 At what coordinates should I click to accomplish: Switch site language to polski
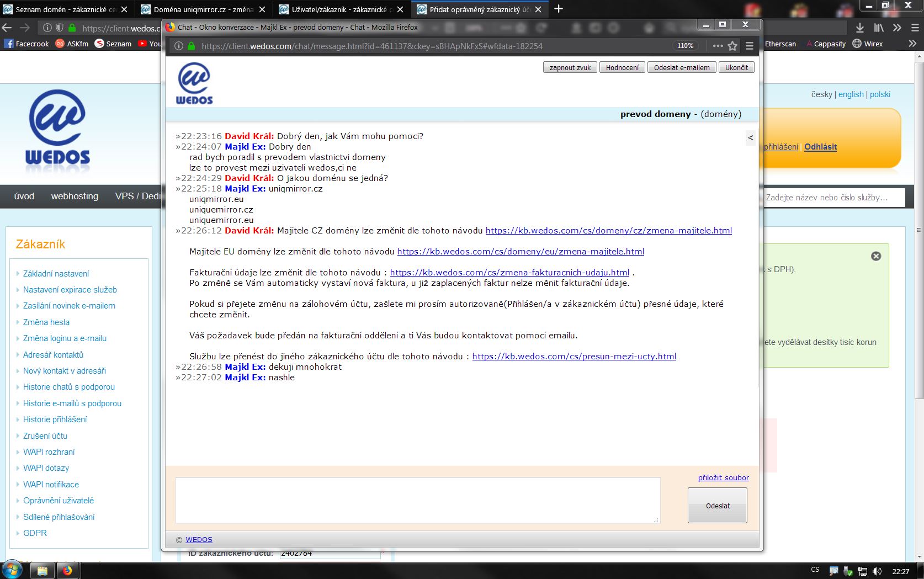pos(880,94)
